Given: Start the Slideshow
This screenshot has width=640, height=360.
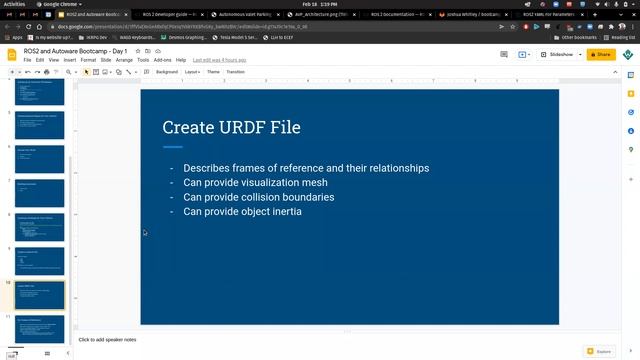Looking at the screenshot, I should 557,54.
